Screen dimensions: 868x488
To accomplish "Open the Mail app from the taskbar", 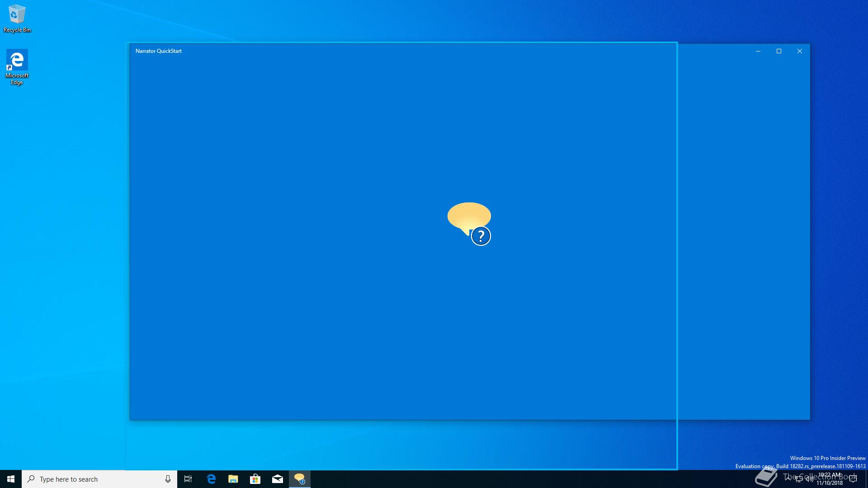I will pyautogui.click(x=277, y=479).
